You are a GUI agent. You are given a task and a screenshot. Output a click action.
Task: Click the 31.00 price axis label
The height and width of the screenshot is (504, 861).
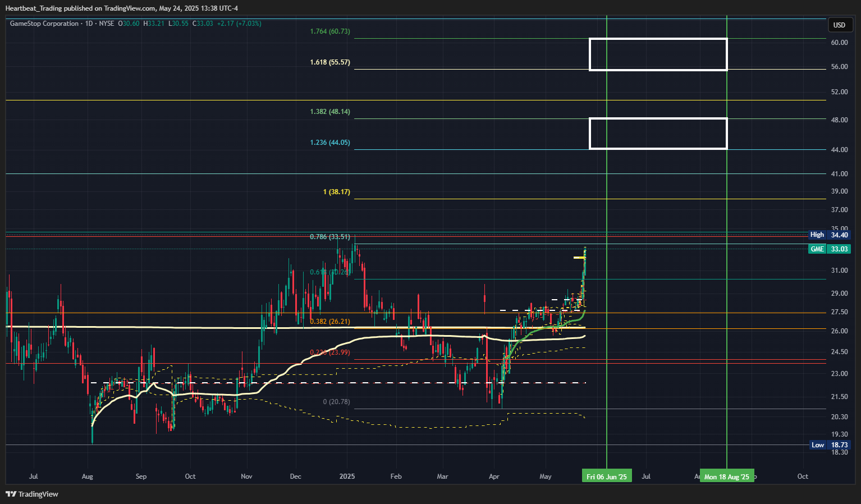pyautogui.click(x=840, y=271)
